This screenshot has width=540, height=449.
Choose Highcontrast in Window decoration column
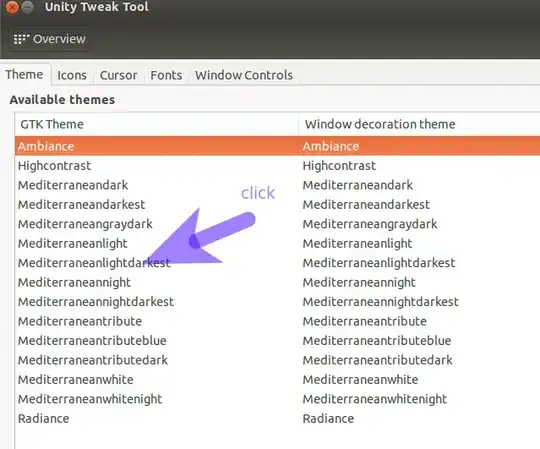(339, 166)
